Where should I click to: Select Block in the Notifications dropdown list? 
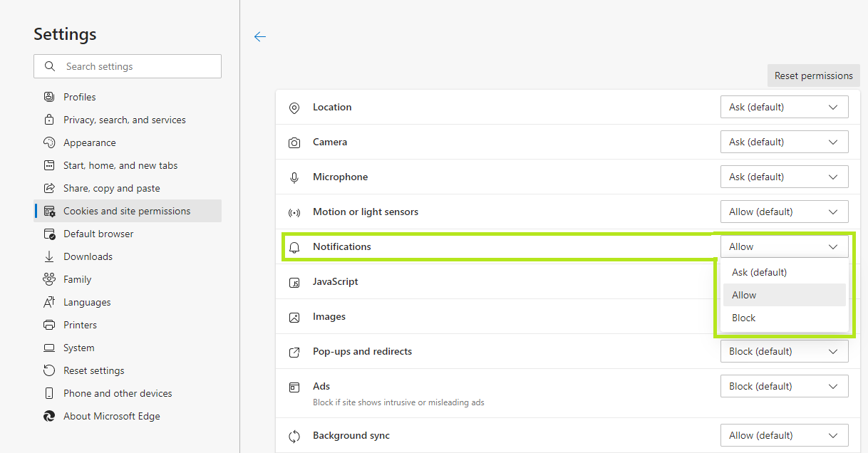[744, 318]
